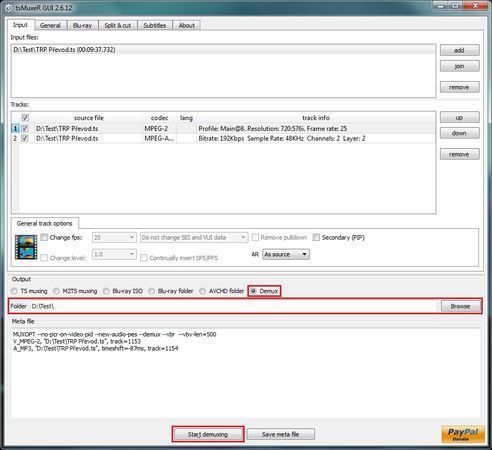This screenshot has width=492, height=450.
Task: Click the track info column header
Action: tap(316, 118)
